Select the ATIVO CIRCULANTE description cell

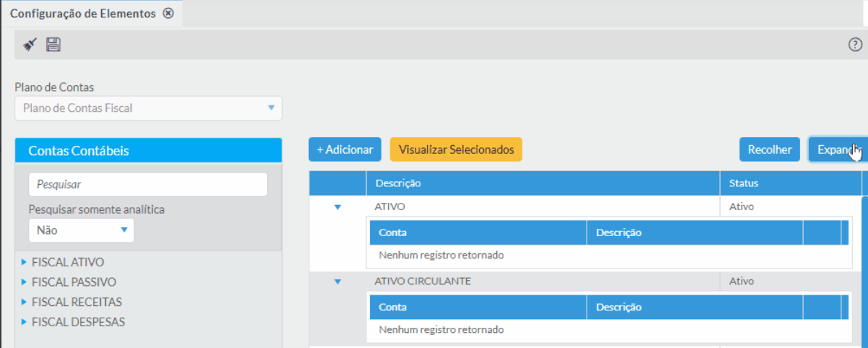pos(543,282)
